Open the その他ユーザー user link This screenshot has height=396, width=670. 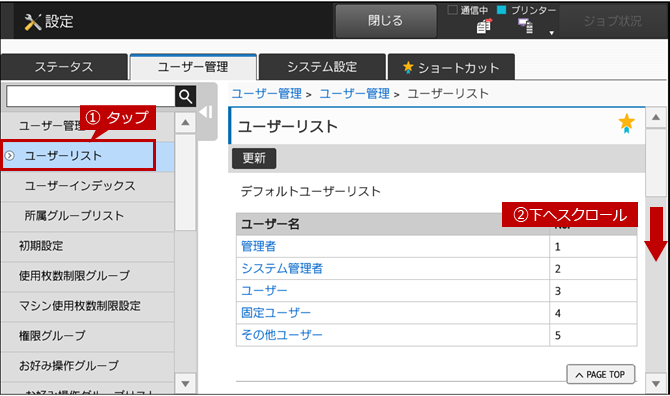[x=282, y=335]
